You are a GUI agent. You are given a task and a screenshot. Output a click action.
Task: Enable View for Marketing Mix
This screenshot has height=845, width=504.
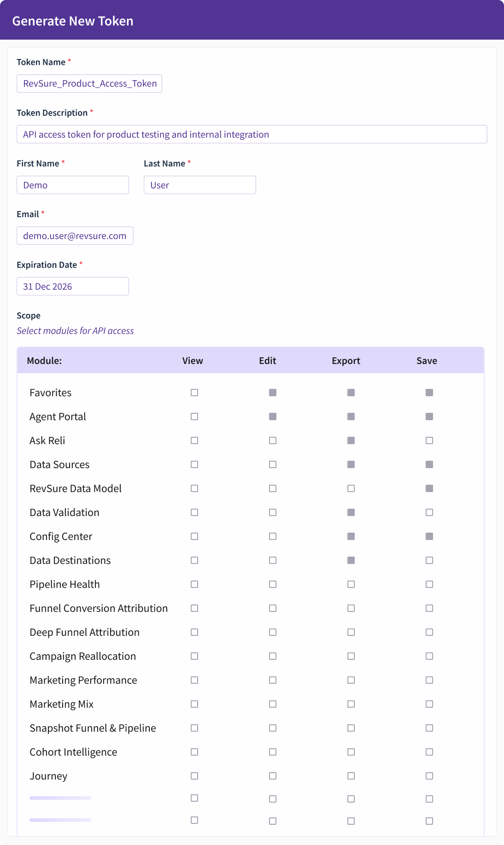point(194,704)
